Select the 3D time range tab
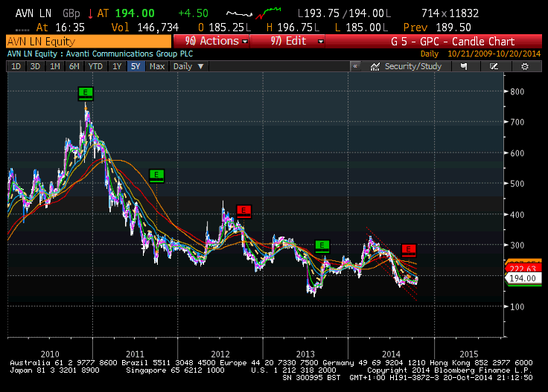Image resolution: width=548 pixels, height=392 pixels. (x=35, y=66)
